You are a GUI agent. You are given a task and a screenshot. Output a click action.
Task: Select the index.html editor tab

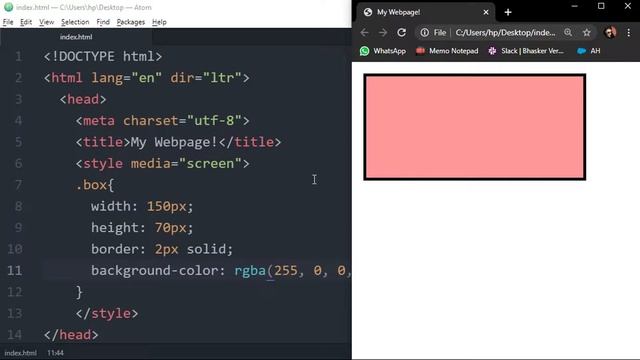pos(76,37)
